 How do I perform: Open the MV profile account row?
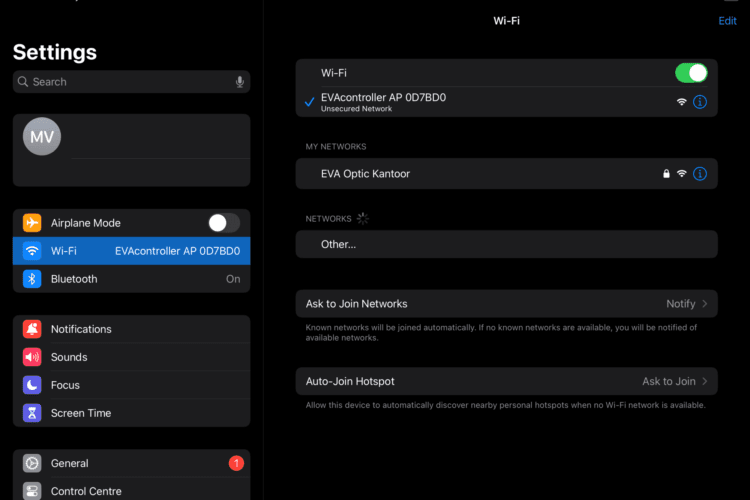(131, 150)
